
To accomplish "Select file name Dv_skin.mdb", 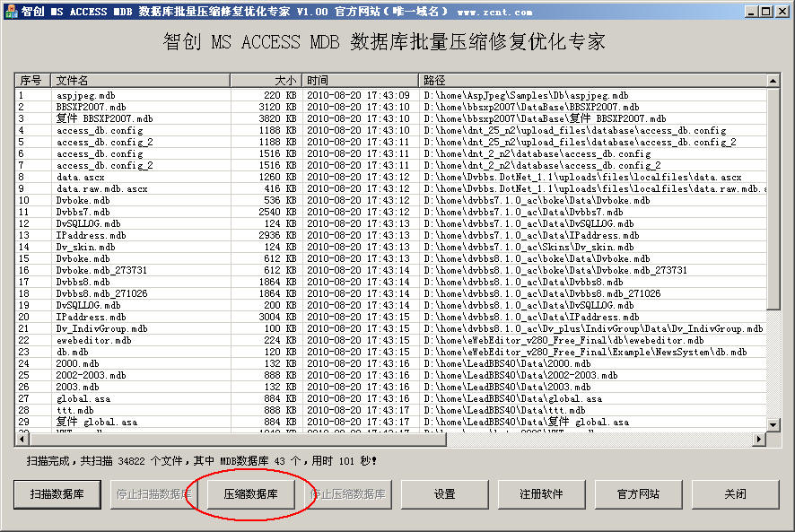I will coord(85,247).
